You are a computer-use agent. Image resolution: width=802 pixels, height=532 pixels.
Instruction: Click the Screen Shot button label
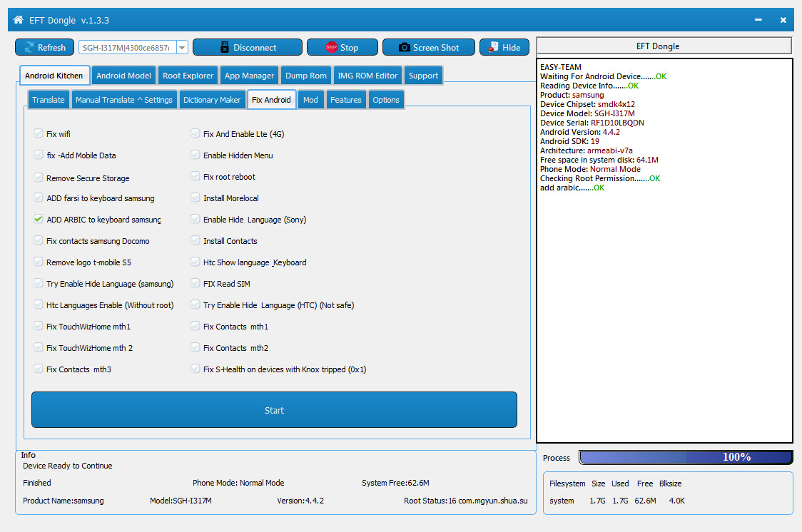(436, 48)
